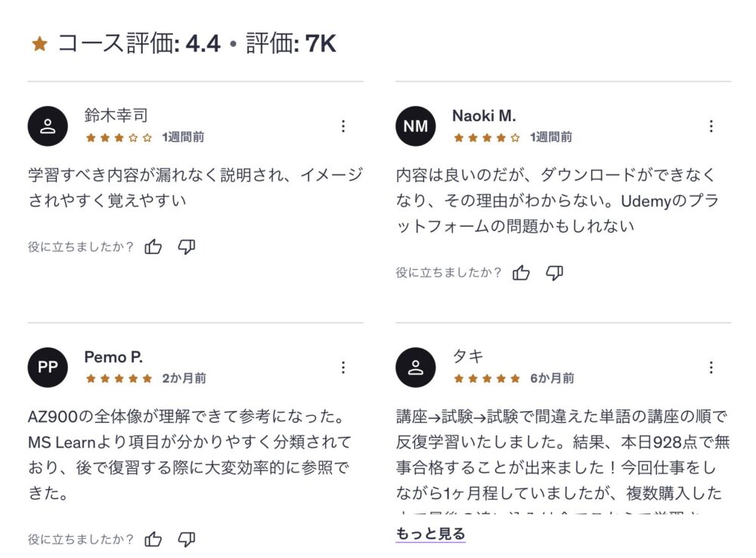Open options menu for 鈴木幸司's review
Screen dimensions: 756x558
pos(343,126)
